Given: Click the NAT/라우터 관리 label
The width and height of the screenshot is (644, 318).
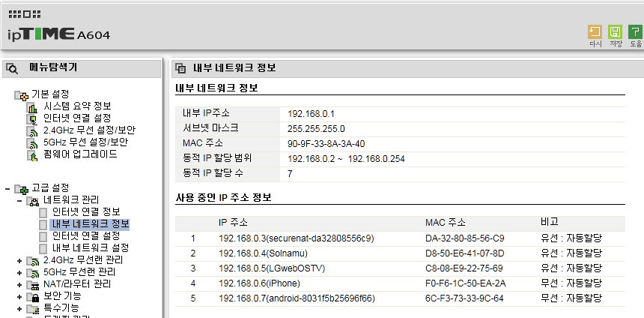Looking at the screenshot, I should click(x=77, y=283).
